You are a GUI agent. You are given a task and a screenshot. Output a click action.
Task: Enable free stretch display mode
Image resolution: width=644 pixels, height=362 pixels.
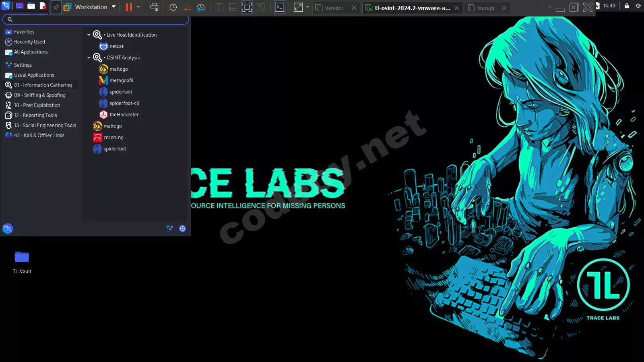[x=298, y=7]
